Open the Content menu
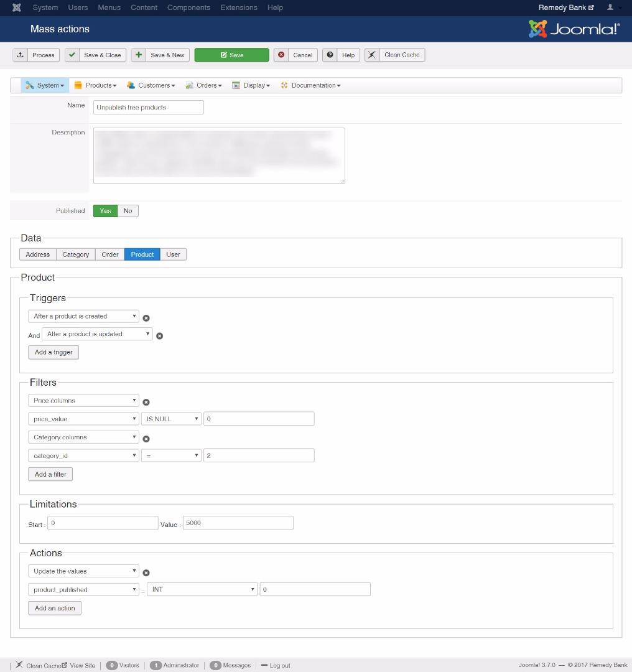 point(144,7)
